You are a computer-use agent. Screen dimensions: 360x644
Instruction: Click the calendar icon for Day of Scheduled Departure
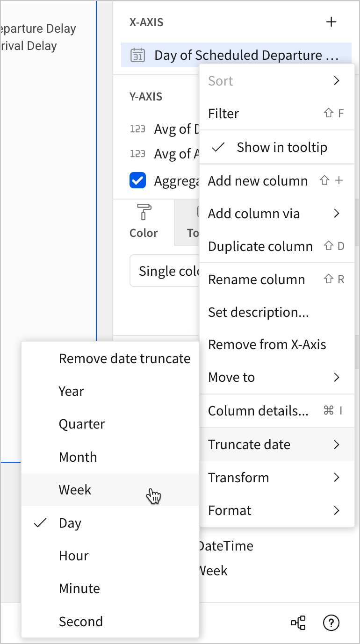point(137,55)
